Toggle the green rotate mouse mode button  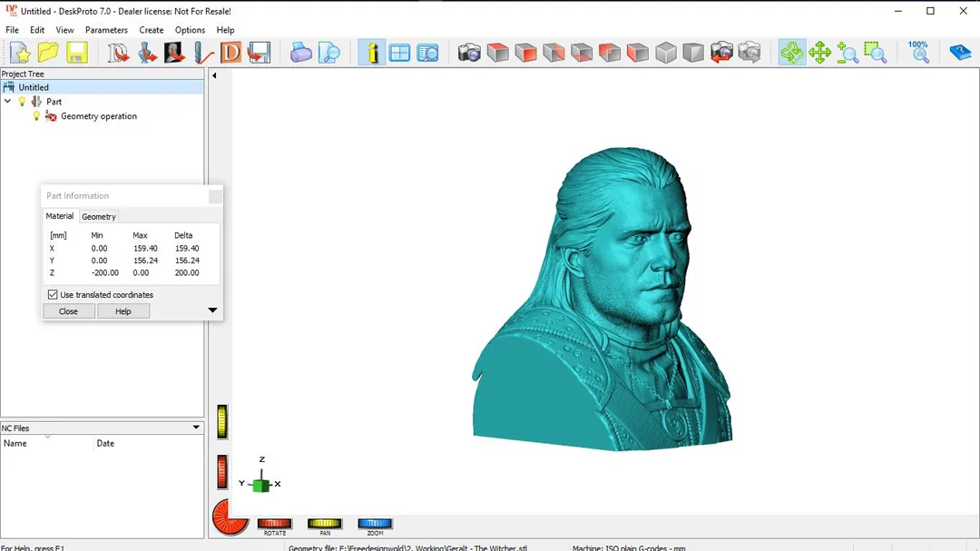pyautogui.click(x=792, y=53)
